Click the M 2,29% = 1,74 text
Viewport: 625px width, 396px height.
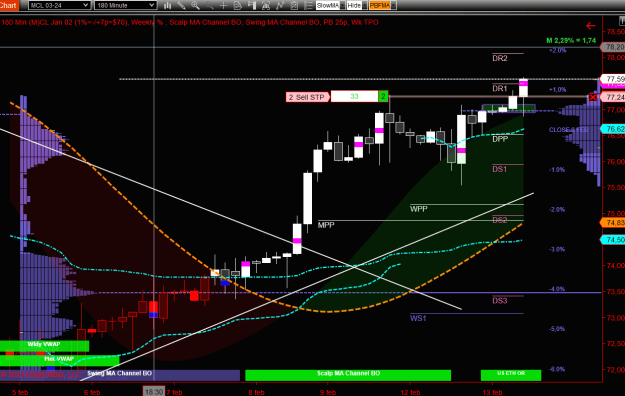click(x=571, y=40)
